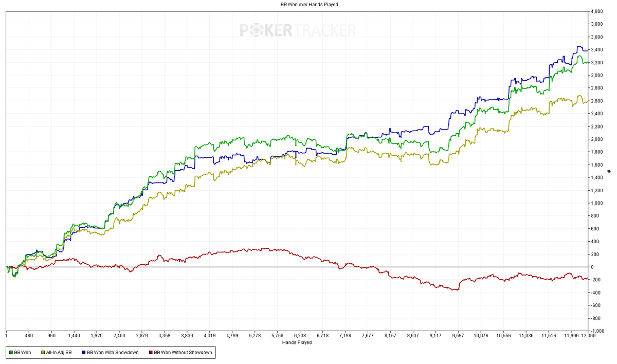Click the x-axis tick label '5,758'
This screenshot has height=364, width=617.
(278, 336)
